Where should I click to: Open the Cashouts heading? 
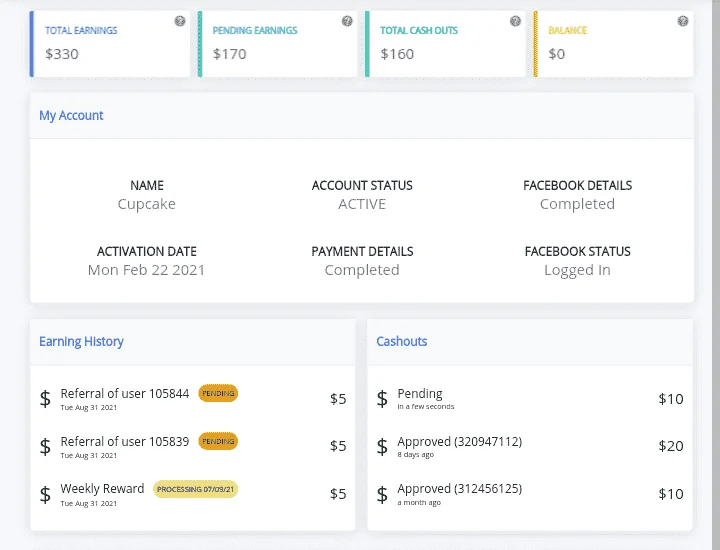point(402,342)
